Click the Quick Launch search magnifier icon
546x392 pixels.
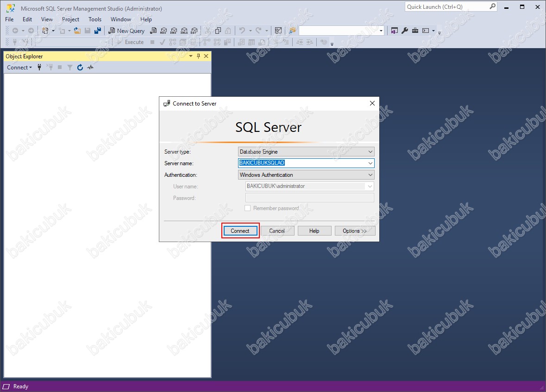492,6
